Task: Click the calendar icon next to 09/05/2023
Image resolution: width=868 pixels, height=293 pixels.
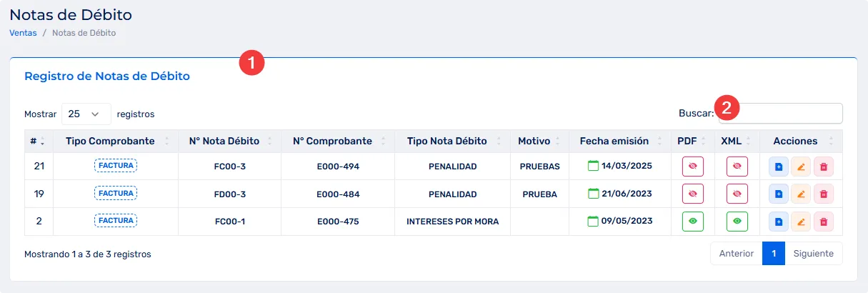Action: (x=592, y=222)
